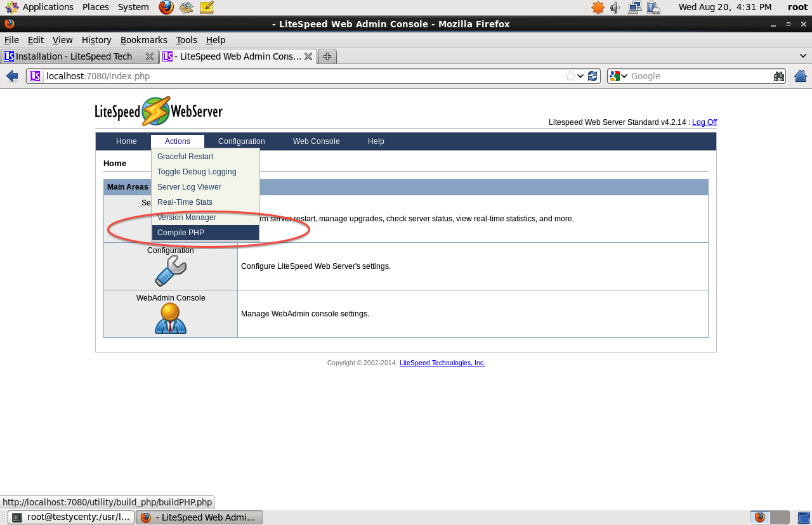Click the Log Off link
This screenshot has height=525, width=812.
click(x=704, y=122)
